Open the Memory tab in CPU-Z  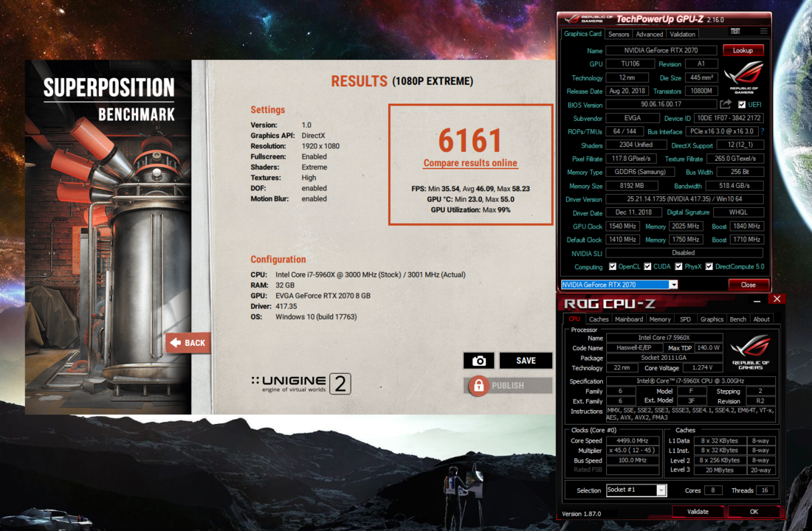coord(660,319)
